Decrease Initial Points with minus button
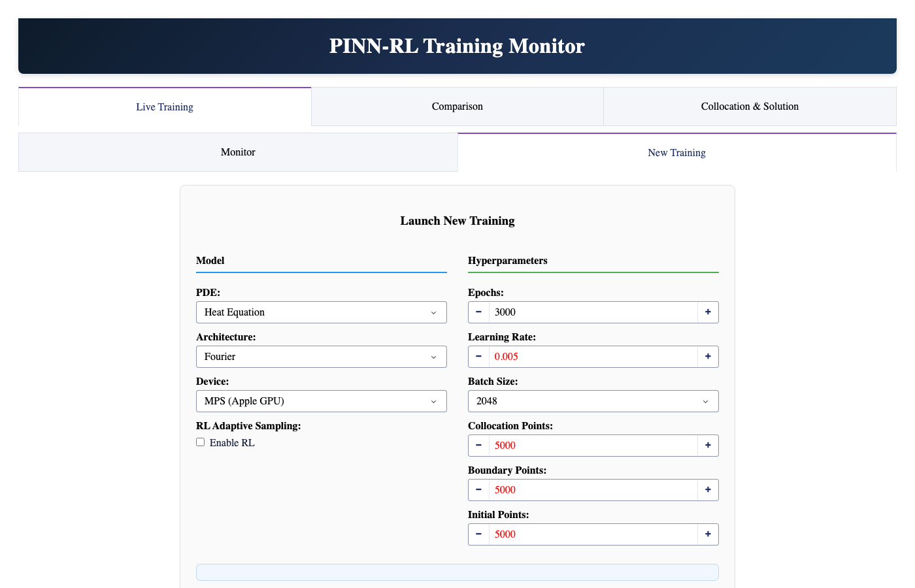Screen dimensions: 915x588 click(479, 534)
